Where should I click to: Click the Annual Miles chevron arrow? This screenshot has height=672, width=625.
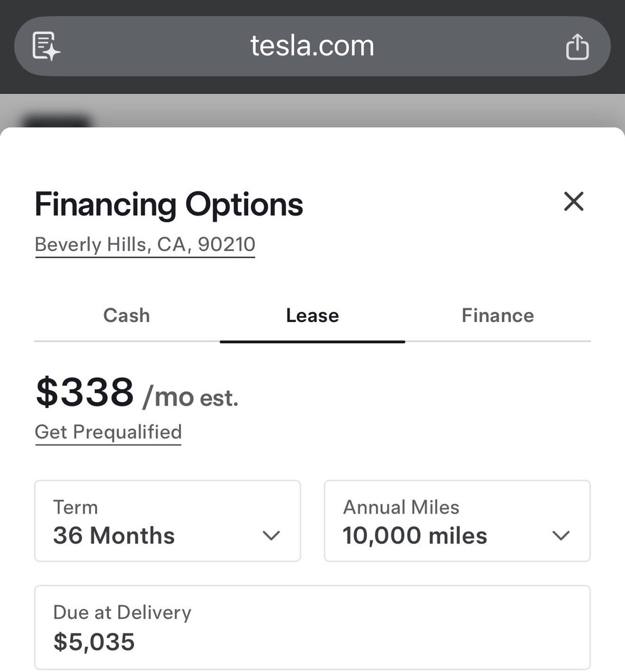pyautogui.click(x=561, y=536)
